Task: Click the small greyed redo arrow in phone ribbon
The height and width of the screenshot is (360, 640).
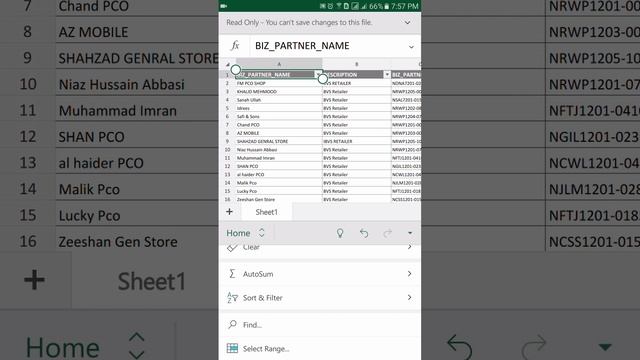Action: tap(387, 233)
